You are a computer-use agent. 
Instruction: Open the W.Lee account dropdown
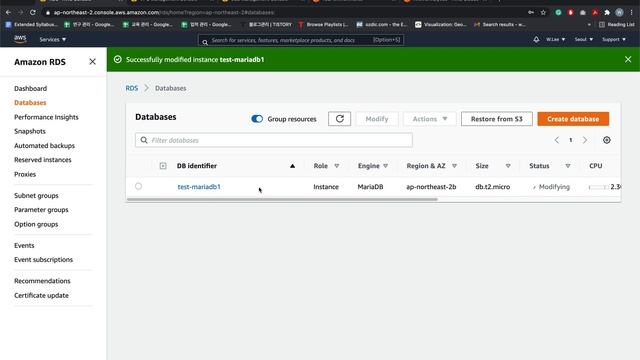point(556,39)
